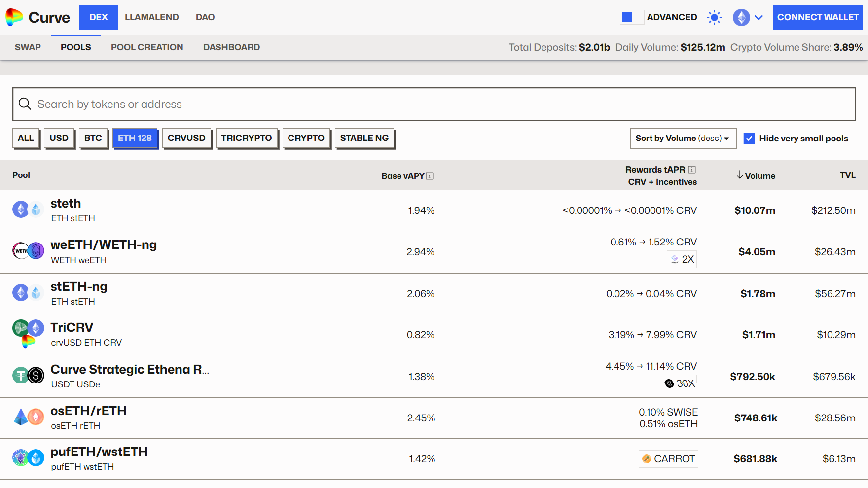
Task: Open the DASHBOARD page
Action: tap(231, 47)
